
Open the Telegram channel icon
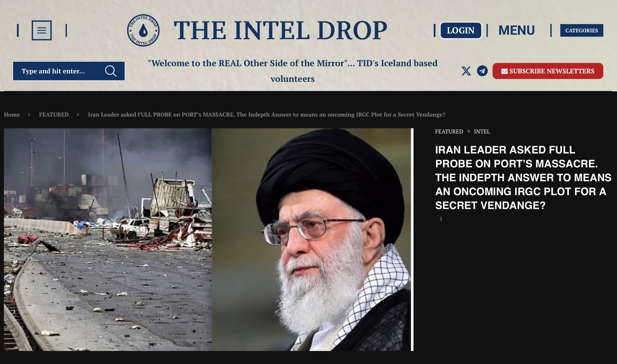point(482,71)
